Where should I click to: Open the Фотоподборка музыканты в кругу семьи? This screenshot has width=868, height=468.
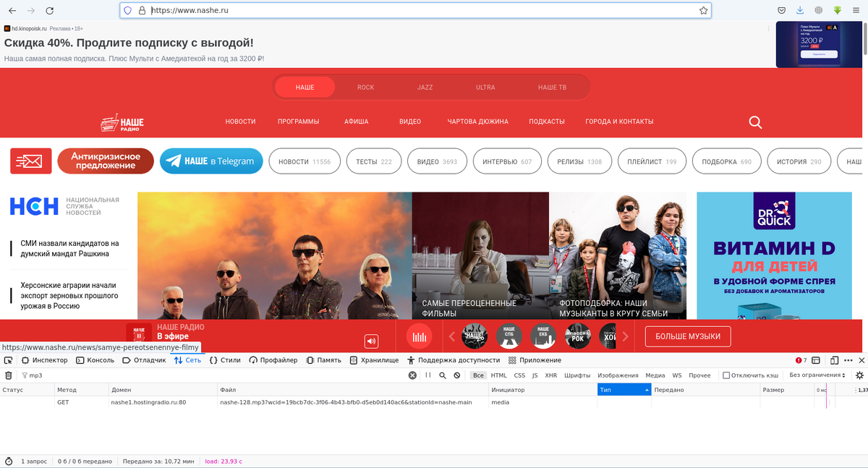click(618, 255)
